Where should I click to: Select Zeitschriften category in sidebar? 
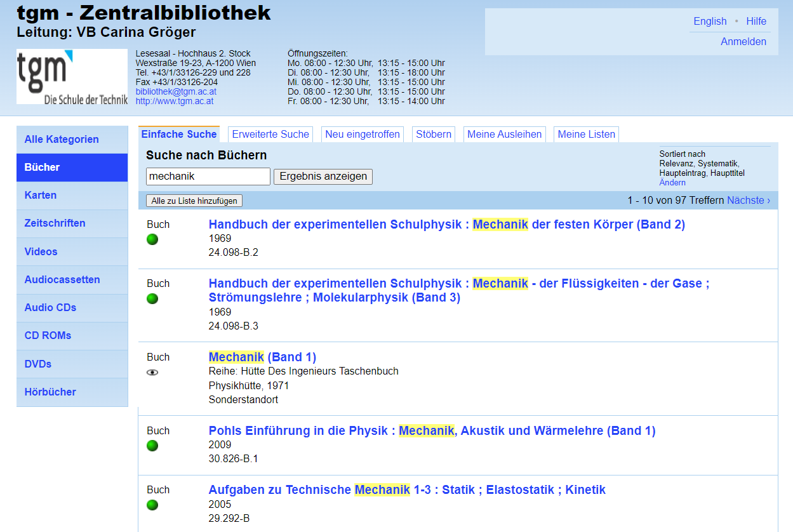pos(55,223)
